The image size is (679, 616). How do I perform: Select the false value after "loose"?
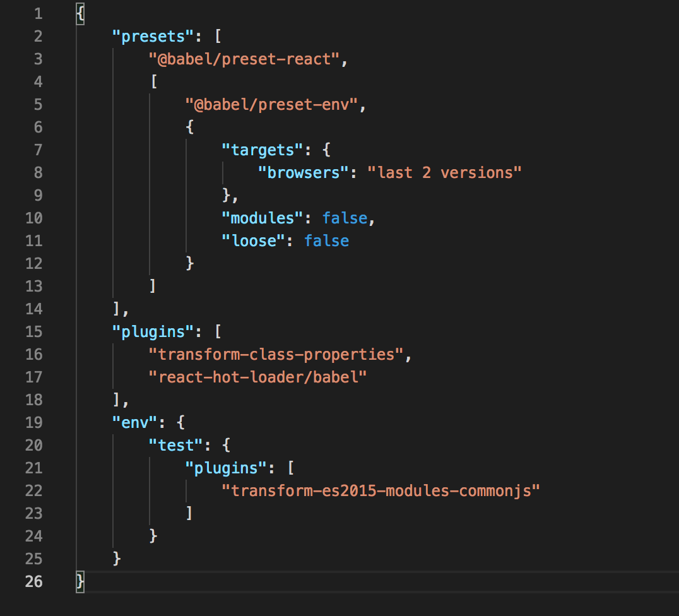(x=326, y=240)
